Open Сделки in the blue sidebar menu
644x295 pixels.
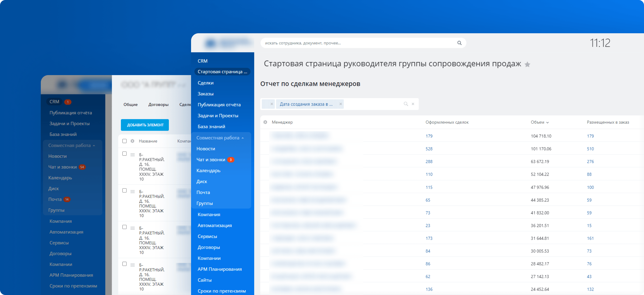(x=206, y=83)
